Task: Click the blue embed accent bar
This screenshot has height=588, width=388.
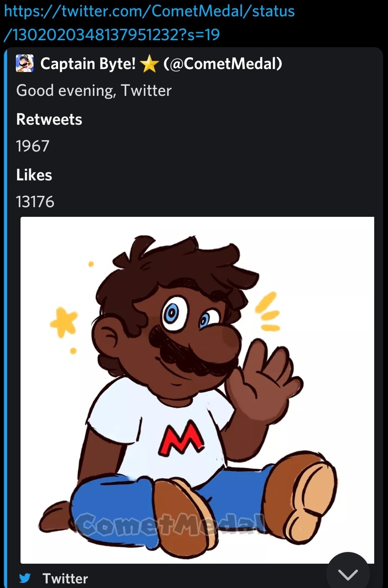Action: pyautogui.click(x=5, y=318)
